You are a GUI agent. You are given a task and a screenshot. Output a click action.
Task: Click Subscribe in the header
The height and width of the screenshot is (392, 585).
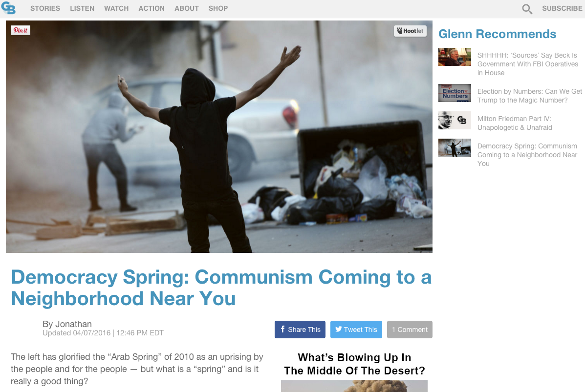coord(562,8)
